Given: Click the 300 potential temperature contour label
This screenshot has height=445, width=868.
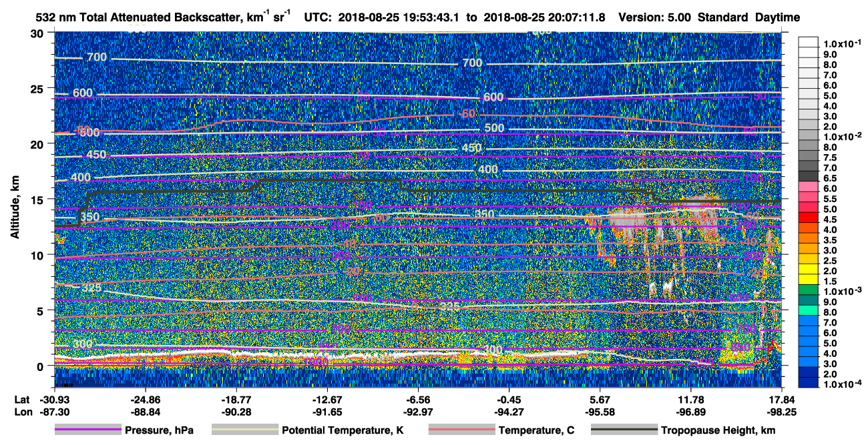Looking at the screenshot, I should (x=83, y=344).
